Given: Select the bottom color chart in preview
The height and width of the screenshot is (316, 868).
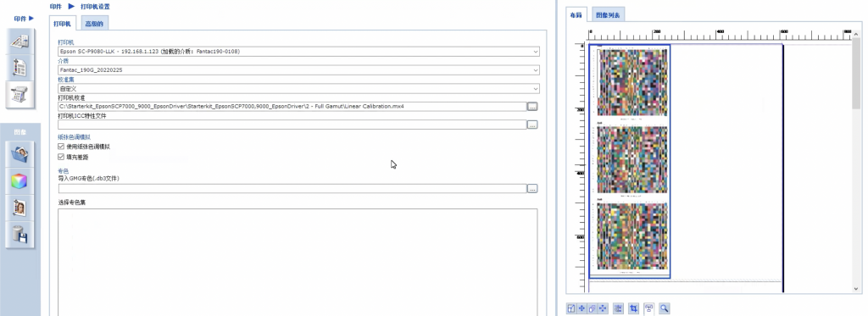Looking at the screenshot, I should 632,236.
